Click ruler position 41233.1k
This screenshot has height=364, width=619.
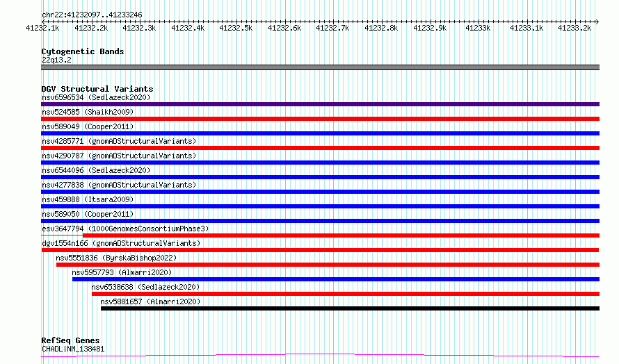pos(526,28)
